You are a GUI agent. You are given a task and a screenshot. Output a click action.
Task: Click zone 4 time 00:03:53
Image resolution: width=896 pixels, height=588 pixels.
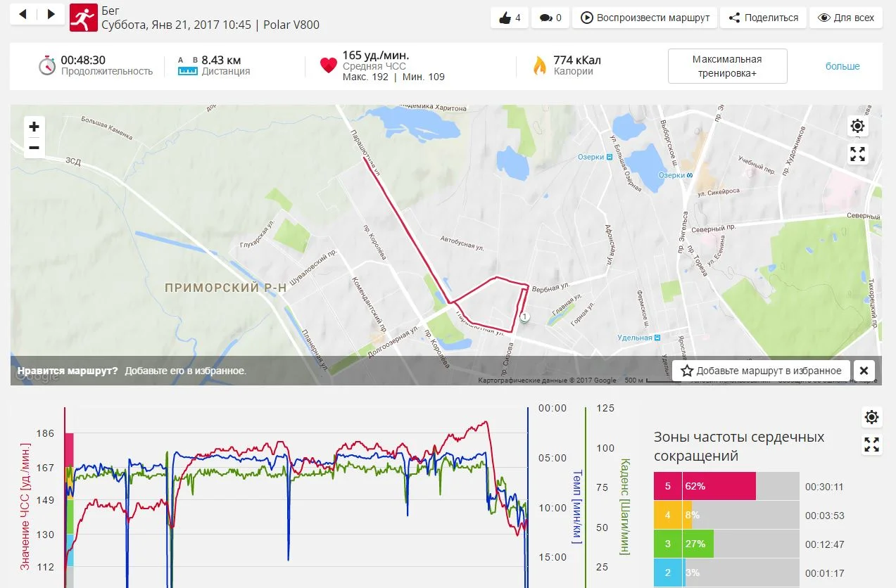pos(824,516)
